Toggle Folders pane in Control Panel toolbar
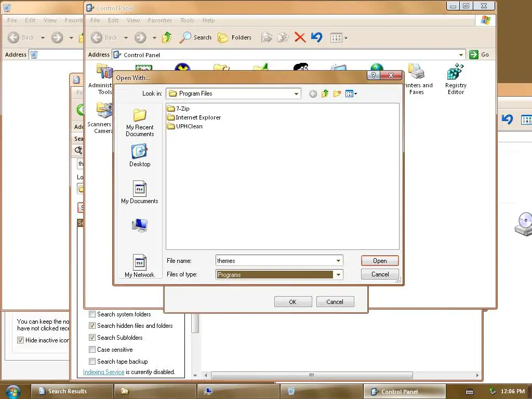Viewport: 532px width, 399px height. click(234, 37)
